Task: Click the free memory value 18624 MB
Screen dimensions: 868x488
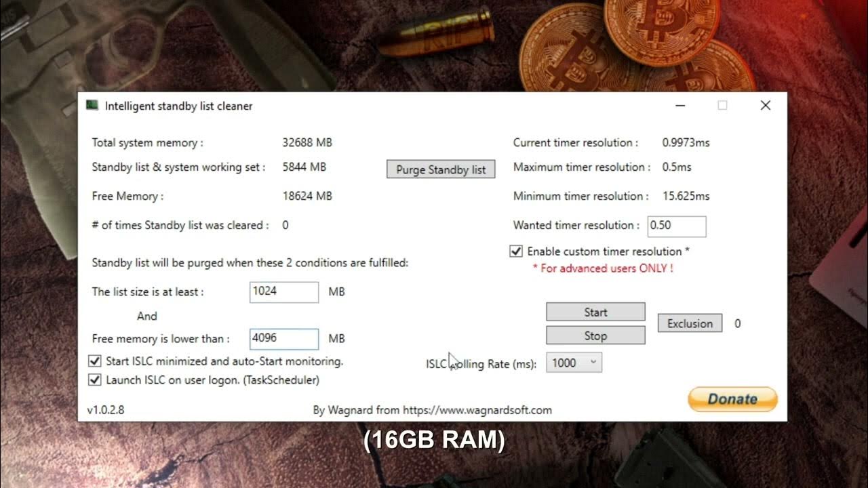Action: [307, 196]
